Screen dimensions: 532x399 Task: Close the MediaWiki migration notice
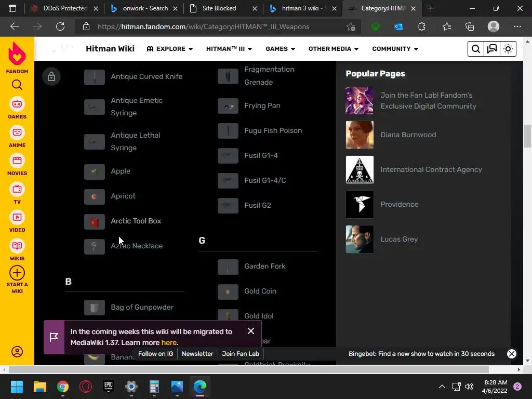click(x=251, y=331)
